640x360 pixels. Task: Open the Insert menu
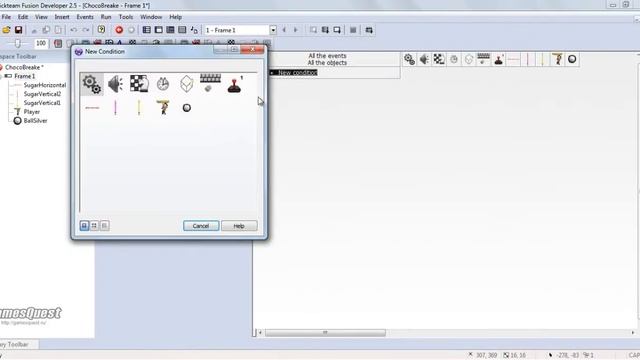pyautogui.click(x=62, y=17)
